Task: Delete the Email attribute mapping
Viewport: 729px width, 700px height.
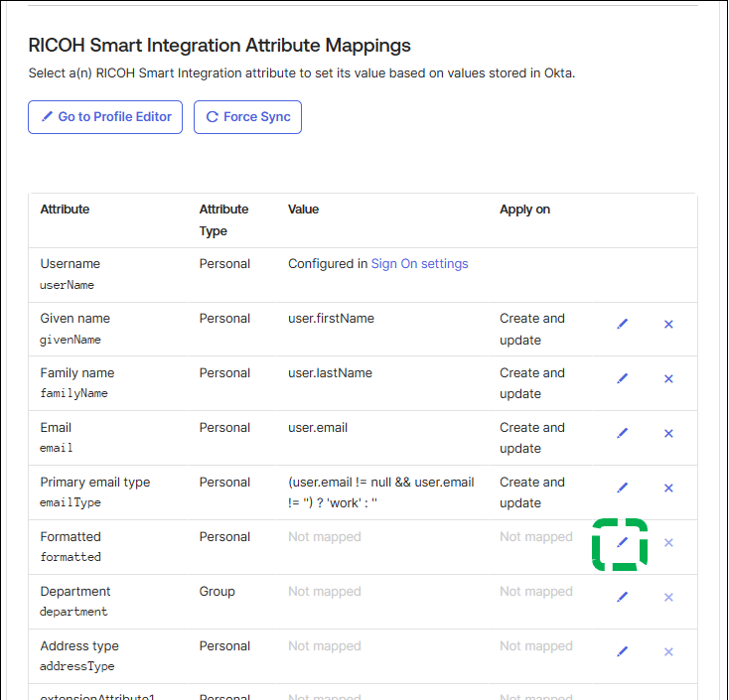Action: tap(668, 434)
